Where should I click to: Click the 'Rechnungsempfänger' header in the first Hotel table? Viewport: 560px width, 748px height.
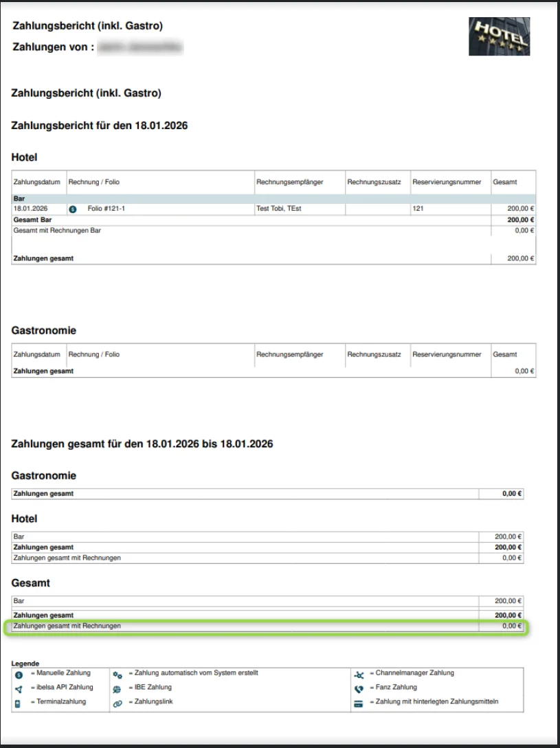coord(290,182)
